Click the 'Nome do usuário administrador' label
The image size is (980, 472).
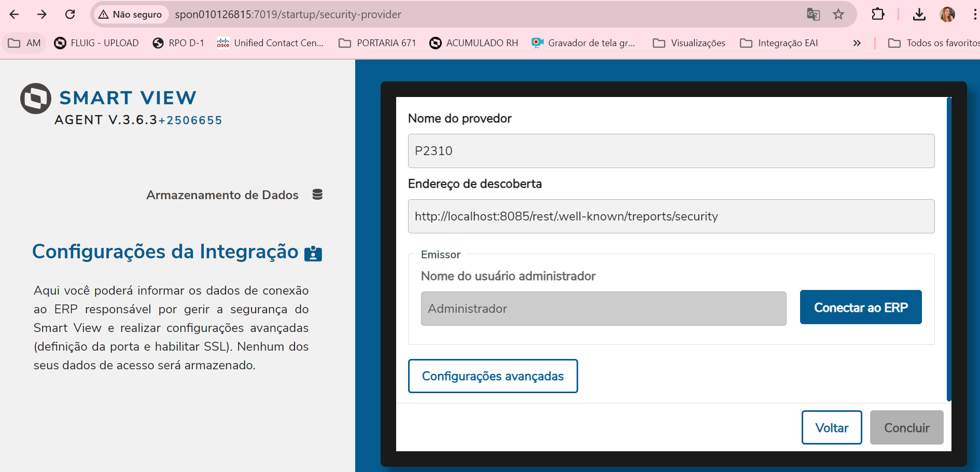click(x=508, y=276)
